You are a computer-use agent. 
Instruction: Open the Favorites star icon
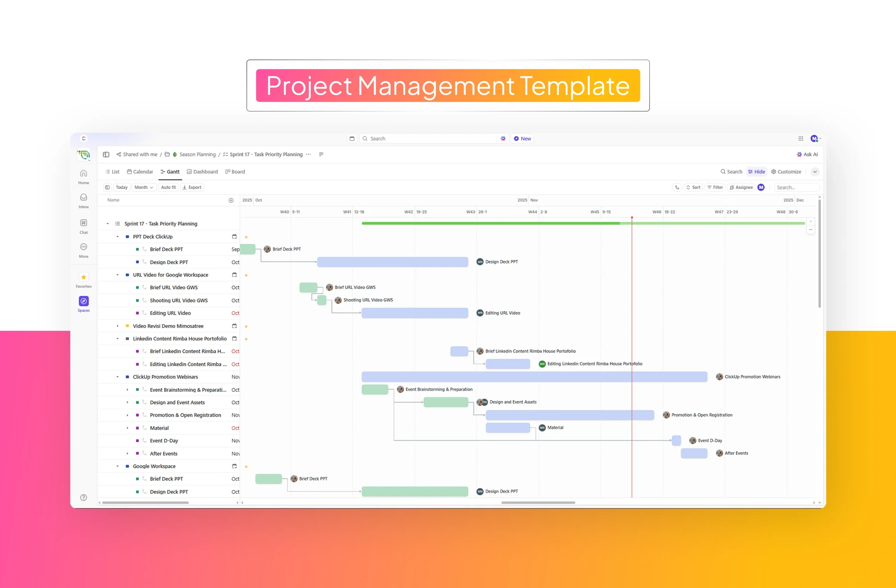coord(84,277)
